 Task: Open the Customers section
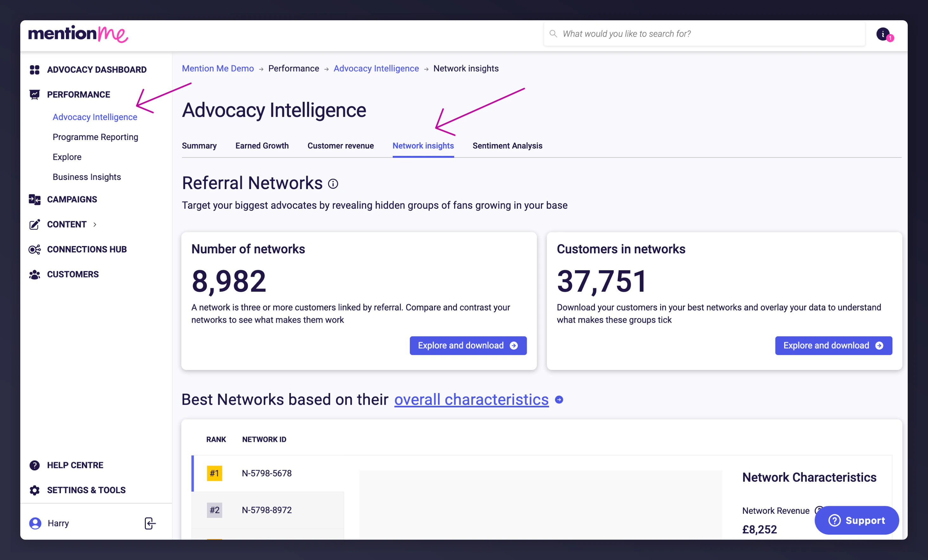click(73, 274)
